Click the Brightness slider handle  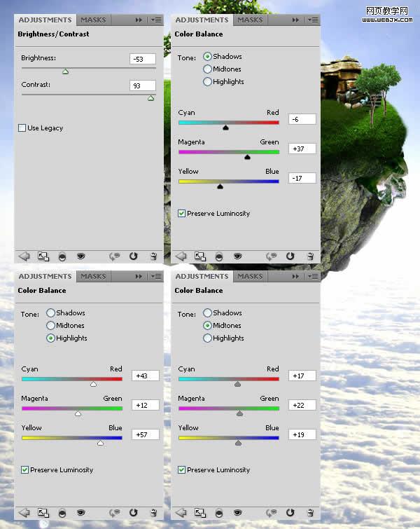point(65,71)
